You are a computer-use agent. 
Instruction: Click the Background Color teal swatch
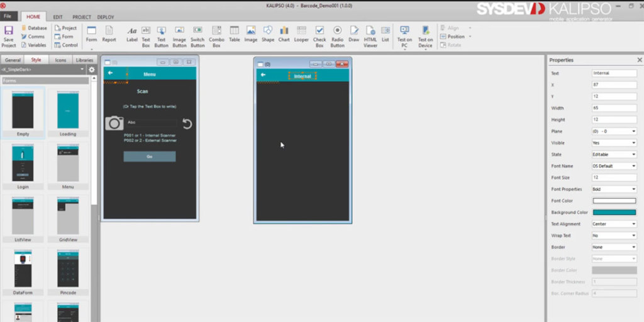pos(614,213)
